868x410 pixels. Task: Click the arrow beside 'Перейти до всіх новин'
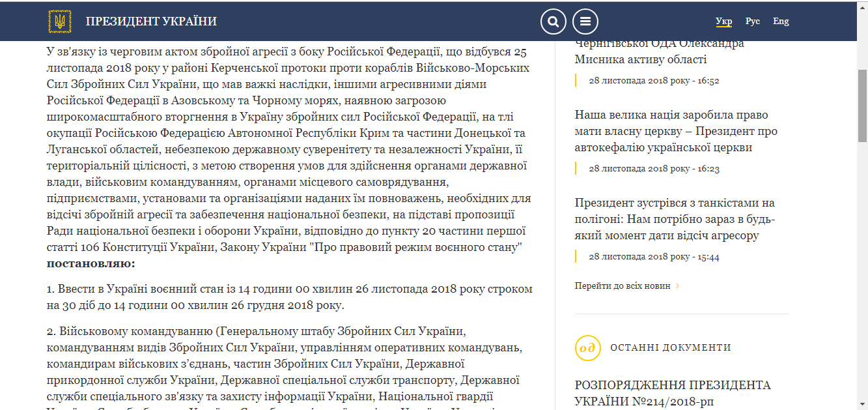(x=678, y=286)
